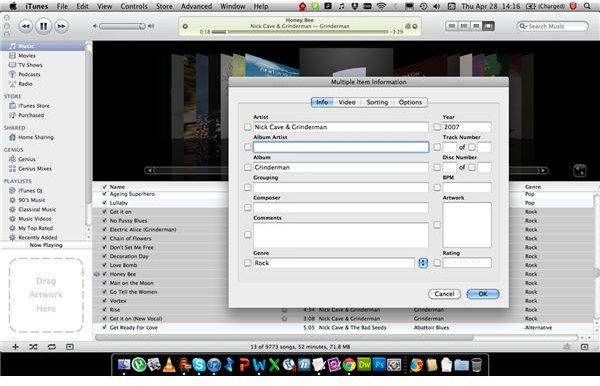
Task: Set the Rating field stars
Action: [x=467, y=263]
